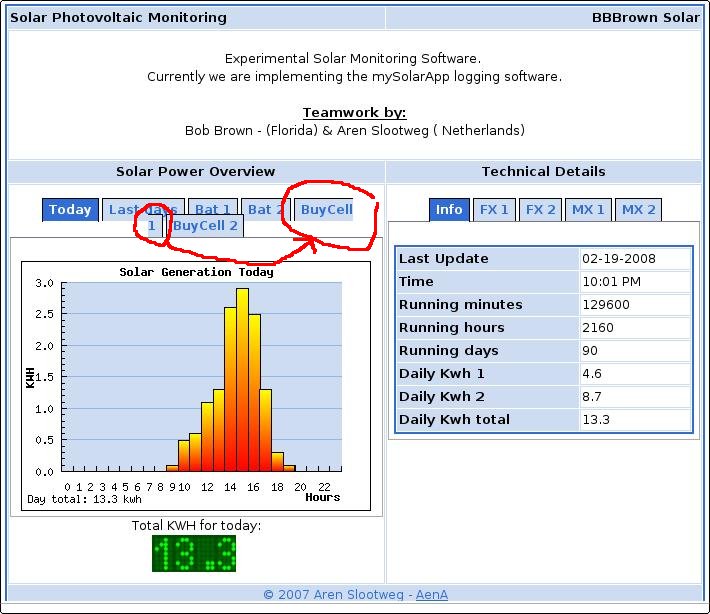The height and width of the screenshot is (614, 710).
Task: Switch to the FX 1 tab
Action: [494, 210]
